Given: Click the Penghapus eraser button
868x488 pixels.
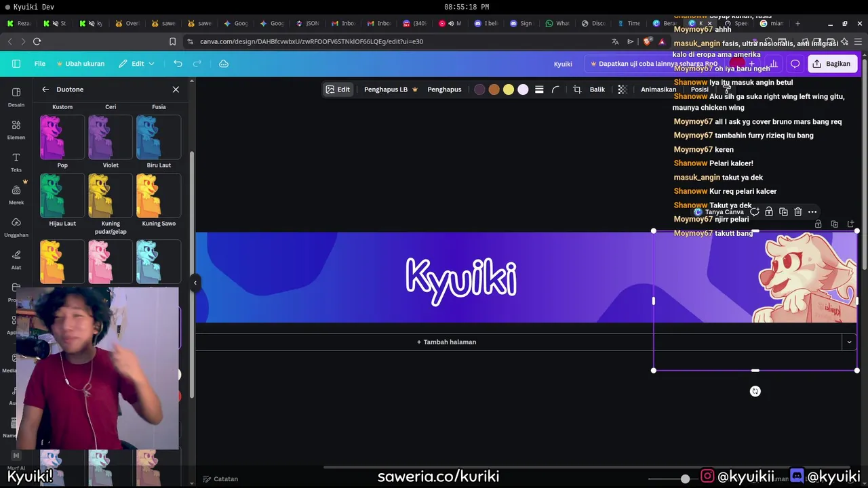Looking at the screenshot, I should point(444,89).
